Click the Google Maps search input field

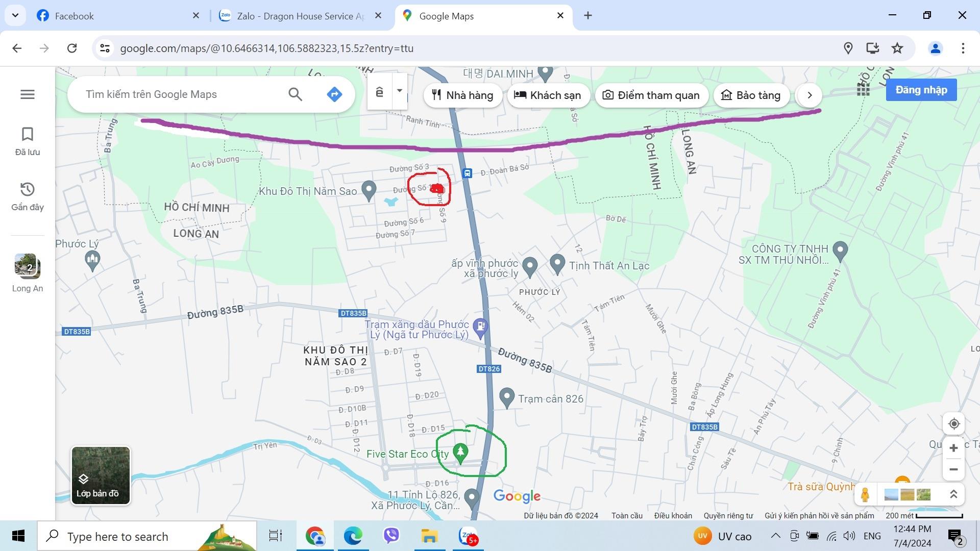[179, 94]
